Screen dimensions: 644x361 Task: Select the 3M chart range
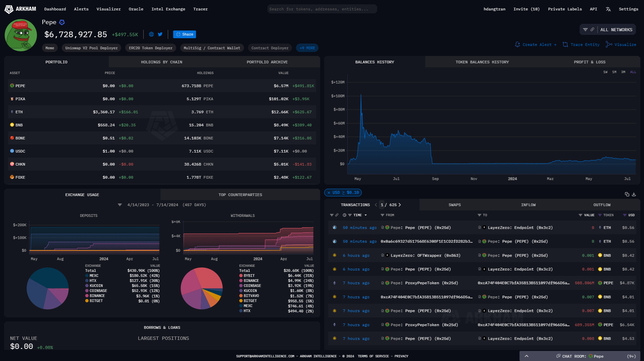point(623,72)
